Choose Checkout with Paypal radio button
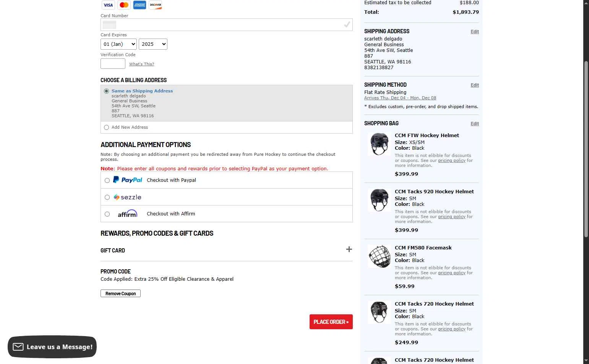This screenshot has height=364, width=589. click(107, 180)
